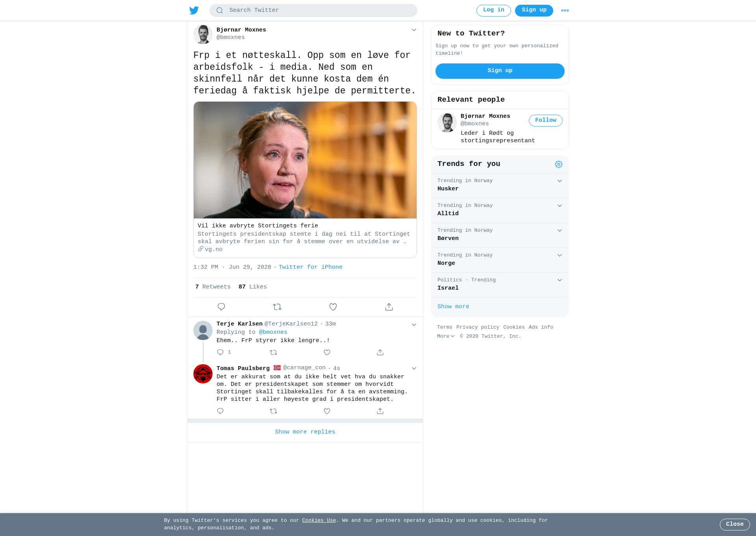Open chevron menu on Terje Karlsen's reply

(414, 325)
